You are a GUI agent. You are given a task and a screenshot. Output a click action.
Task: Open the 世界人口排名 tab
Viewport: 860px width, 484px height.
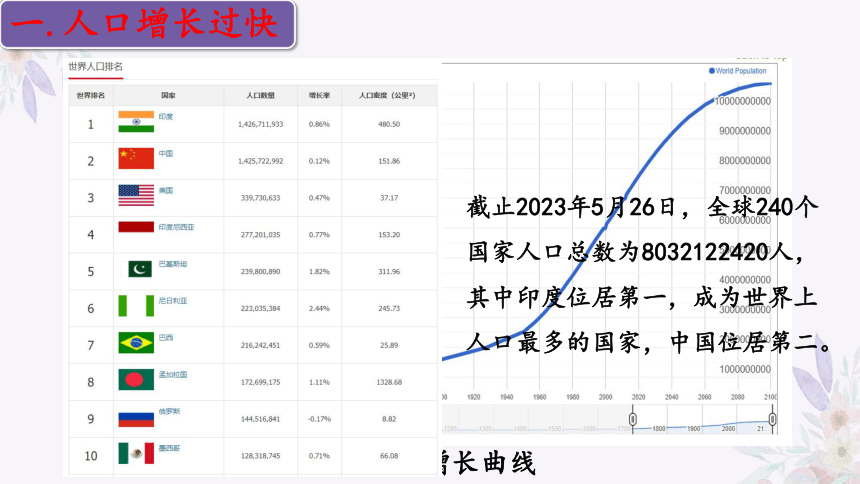[95, 67]
